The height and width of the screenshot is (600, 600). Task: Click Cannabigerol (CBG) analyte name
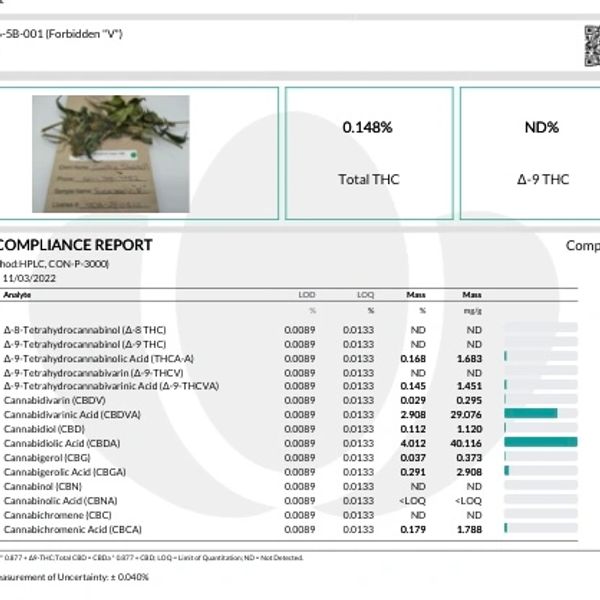[47, 458]
